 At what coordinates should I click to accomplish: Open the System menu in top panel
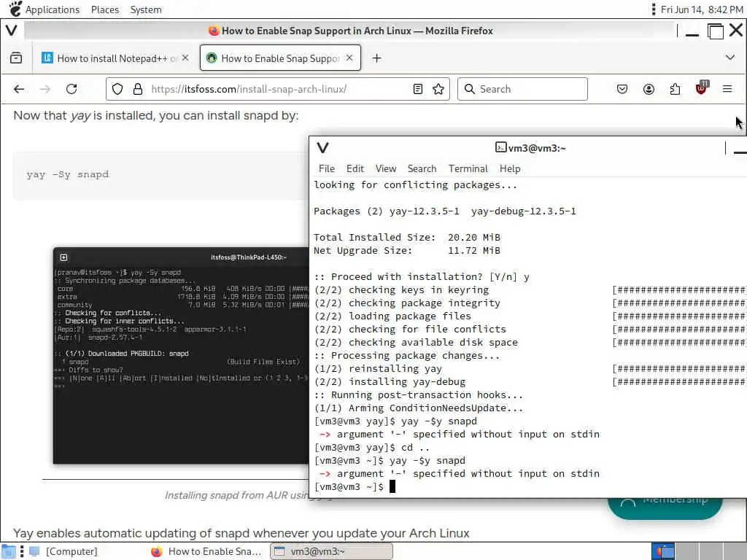coord(146,9)
